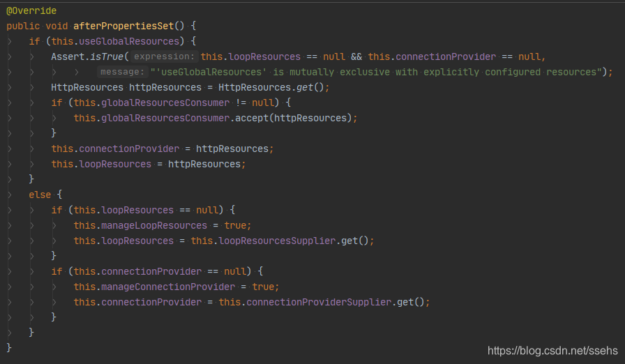Click the 'else' keyword
Screen dimensions: 625x364
(40, 195)
